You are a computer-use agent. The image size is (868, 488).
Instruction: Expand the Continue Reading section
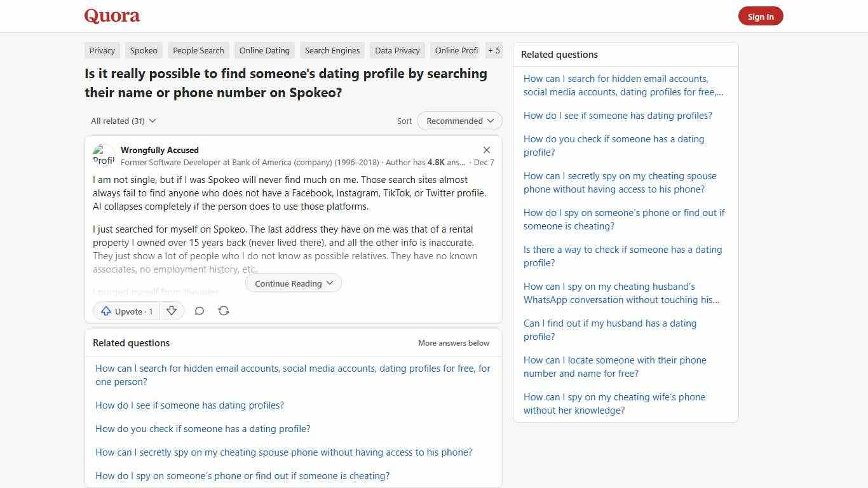pos(293,283)
